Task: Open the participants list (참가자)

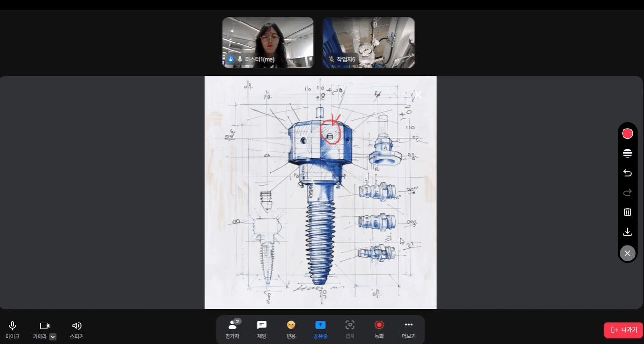Action: pyautogui.click(x=232, y=329)
